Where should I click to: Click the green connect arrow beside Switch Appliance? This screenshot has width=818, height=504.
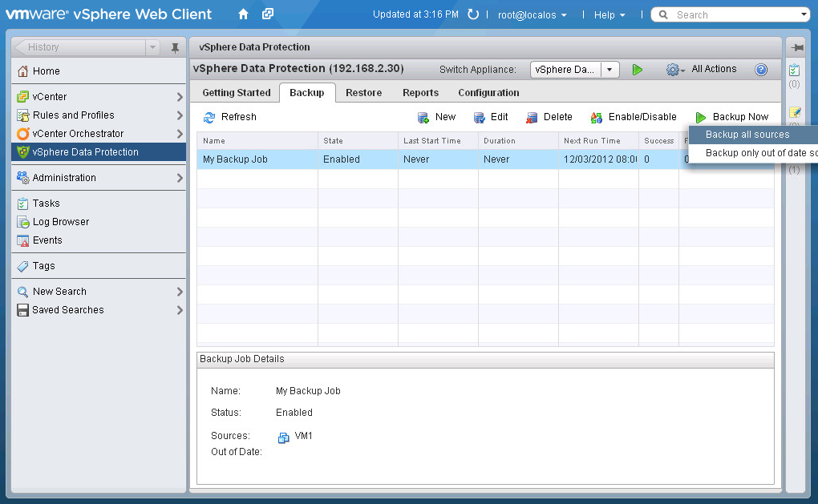(637, 70)
